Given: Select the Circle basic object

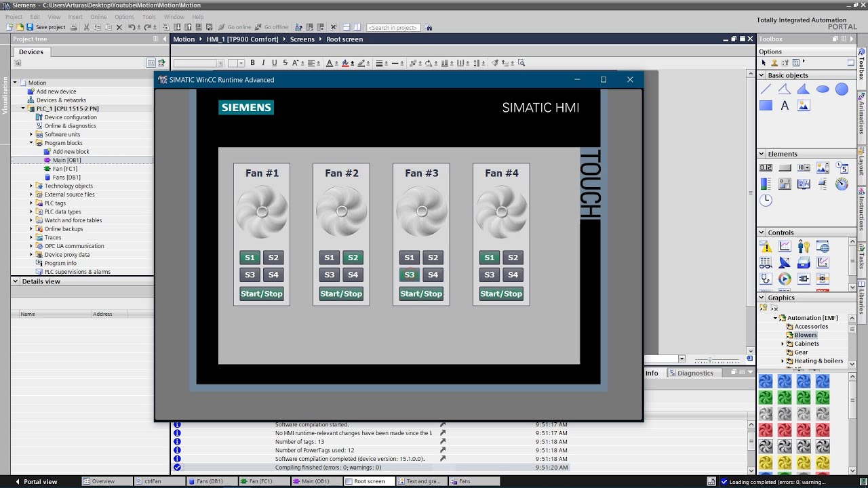Looking at the screenshot, I should coord(842,89).
